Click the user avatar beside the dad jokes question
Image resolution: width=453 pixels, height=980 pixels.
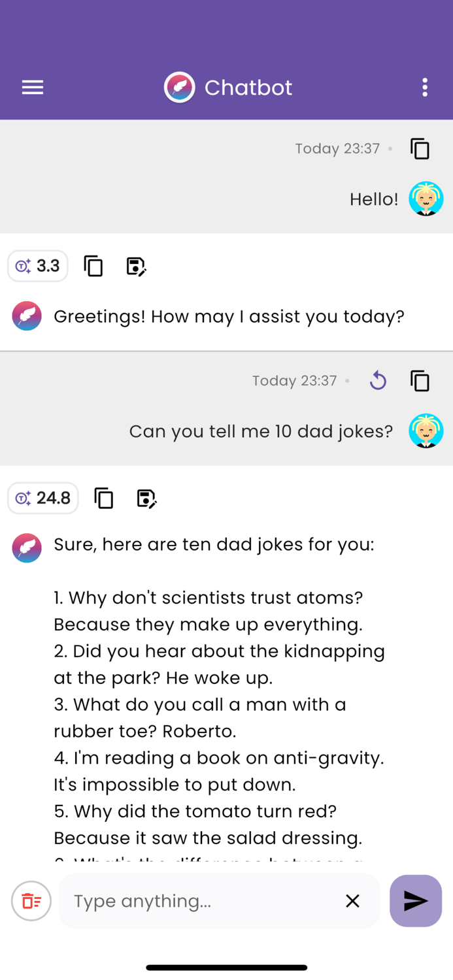coord(426,431)
